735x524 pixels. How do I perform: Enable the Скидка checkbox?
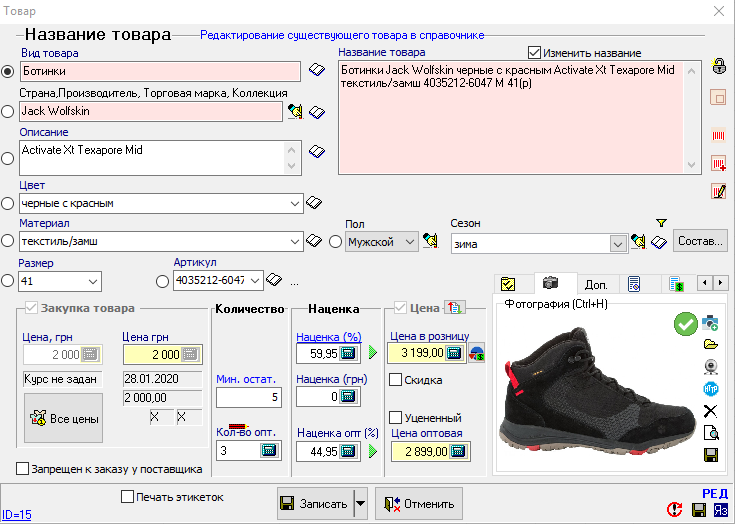[395, 380]
